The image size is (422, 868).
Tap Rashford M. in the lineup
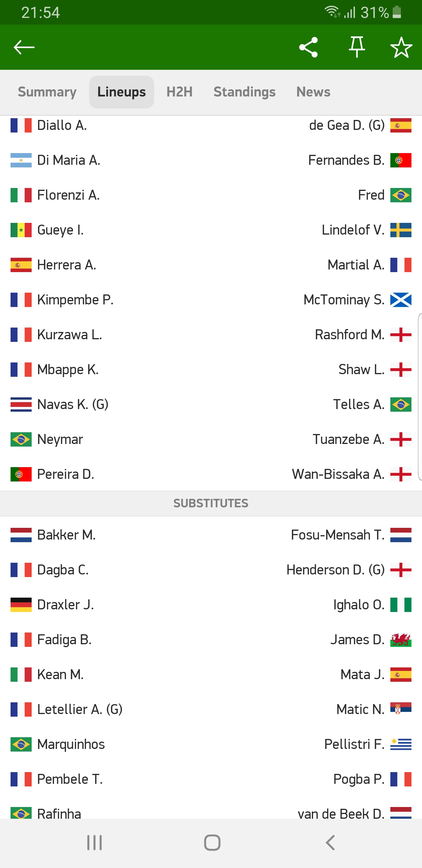[350, 335]
